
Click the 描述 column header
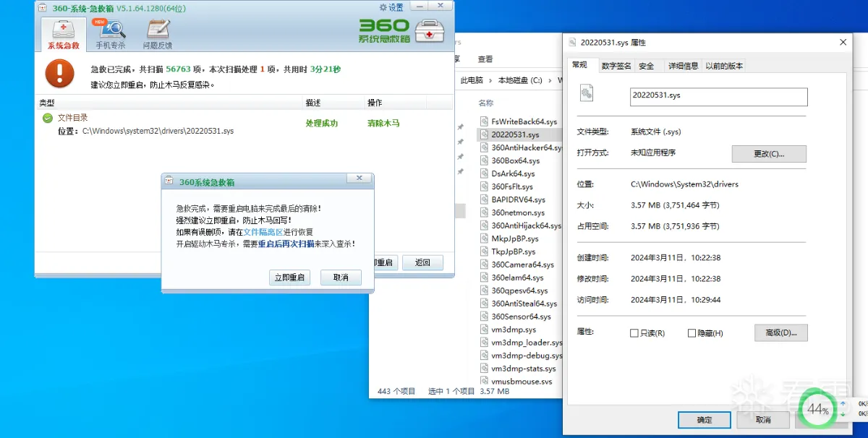[x=313, y=103]
